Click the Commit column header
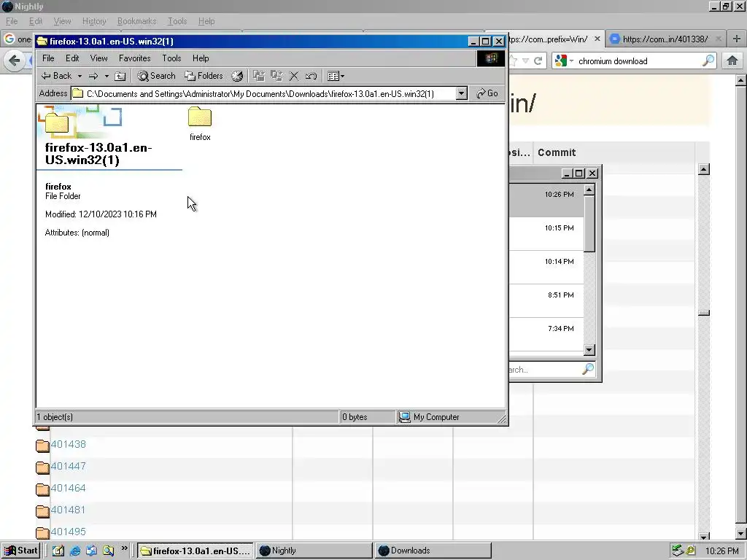This screenshot has height=560, width=747. point(557,152)
